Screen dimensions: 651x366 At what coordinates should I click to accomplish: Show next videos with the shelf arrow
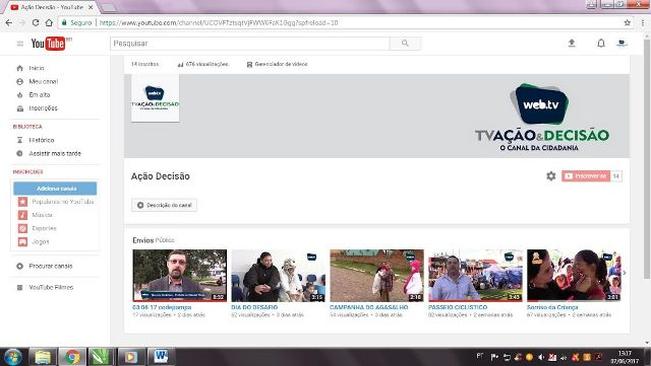pos(624,273)
